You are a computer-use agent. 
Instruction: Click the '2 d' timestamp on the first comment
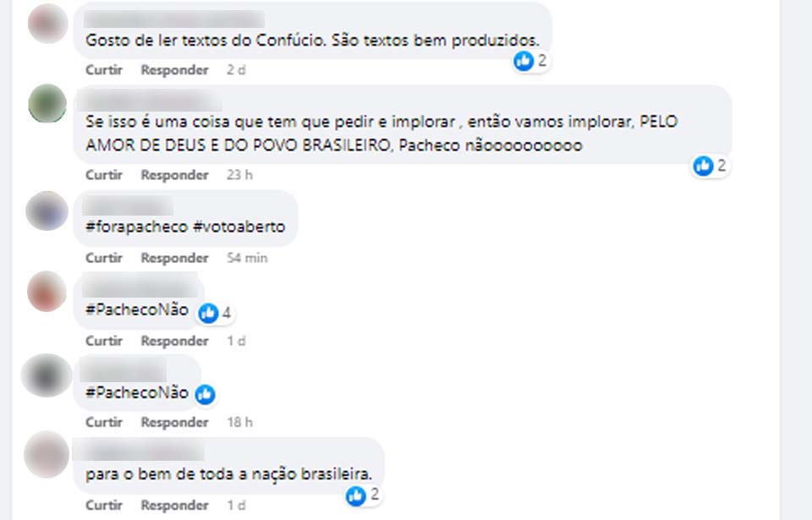click(236, 70)
